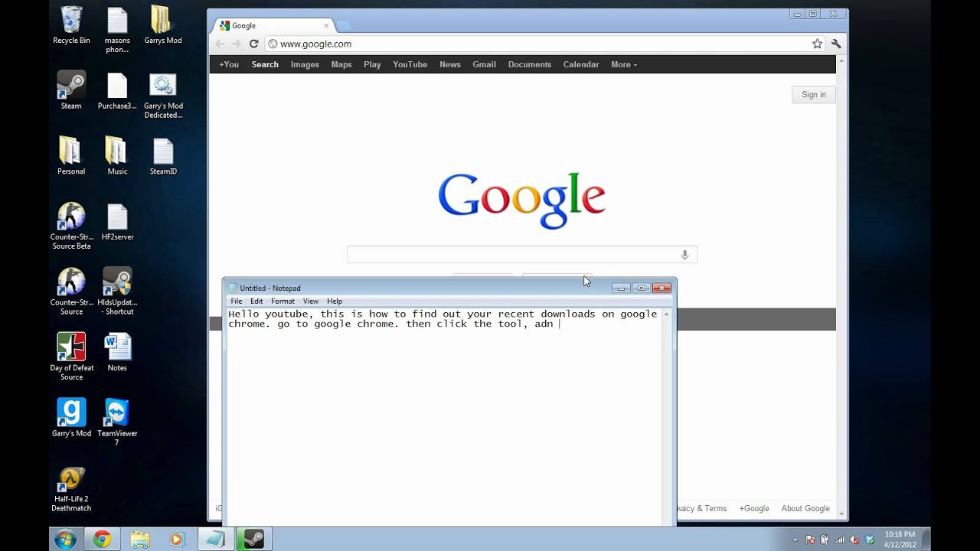Click the Sign in button
Screen dimensions: 980x551
(x=813, y=94)
